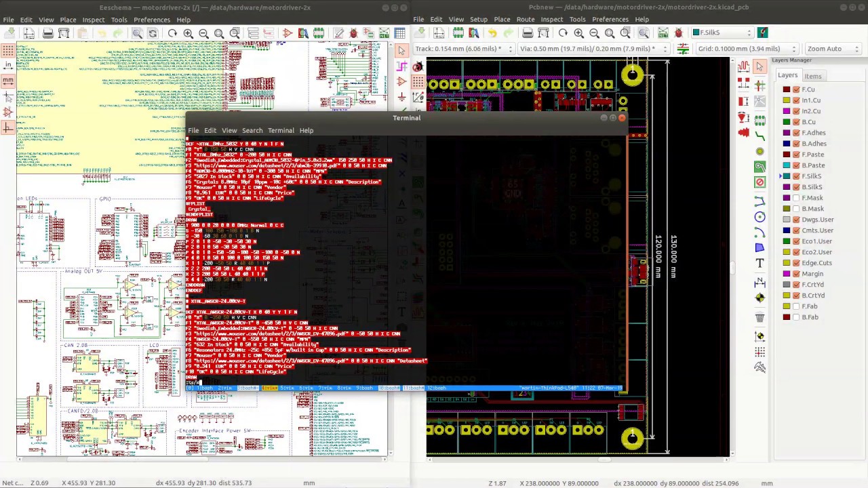Viewport: 868px width, 488px height.
Task: Open Eeschema Preferences menu
Action: [x=152, y=20]
